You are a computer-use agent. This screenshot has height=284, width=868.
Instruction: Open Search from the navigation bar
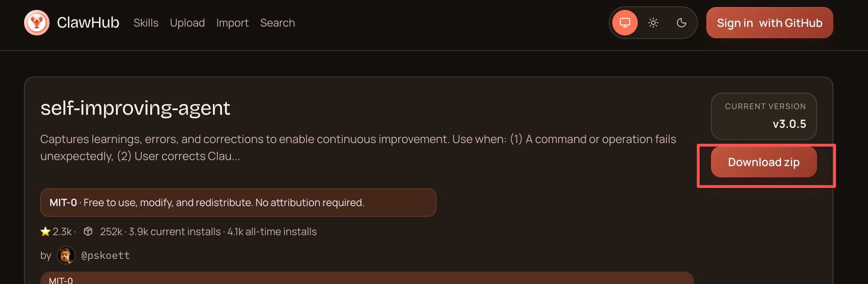pyautogui.click(x=277, y=23)
